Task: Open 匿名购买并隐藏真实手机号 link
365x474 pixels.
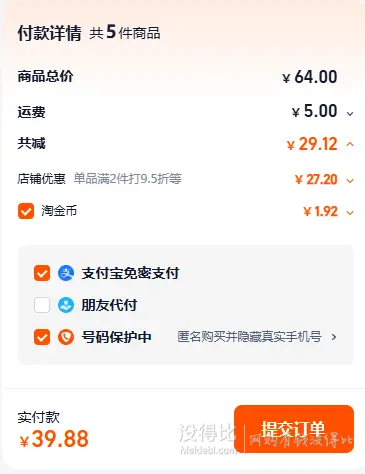Action: 249,337
